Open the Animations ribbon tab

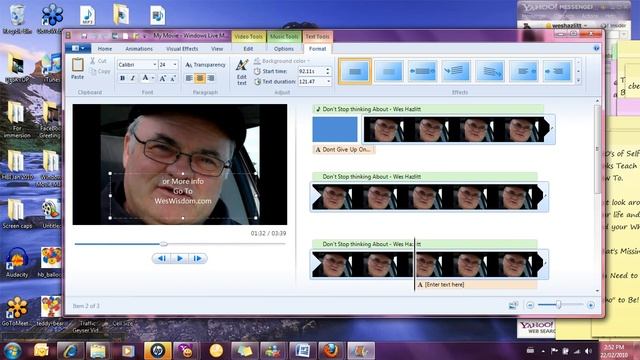pyautogui.click(x=139, y=49)
